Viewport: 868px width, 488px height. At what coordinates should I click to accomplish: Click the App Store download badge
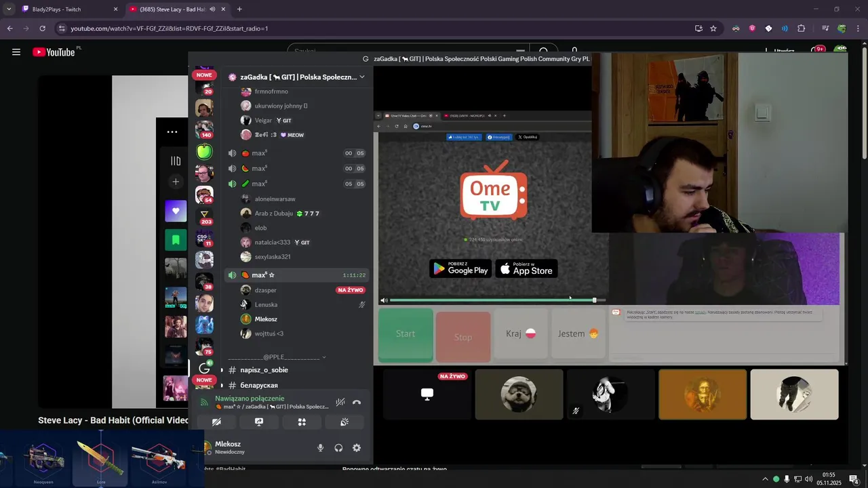[x=526, y=269]
